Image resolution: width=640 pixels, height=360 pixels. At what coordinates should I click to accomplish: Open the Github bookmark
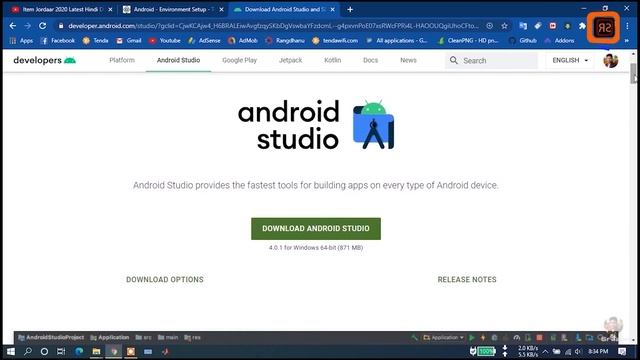tap(523, 40)
